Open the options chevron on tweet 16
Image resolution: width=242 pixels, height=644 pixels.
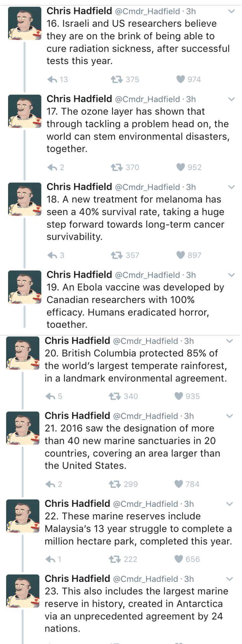point(231,11)
